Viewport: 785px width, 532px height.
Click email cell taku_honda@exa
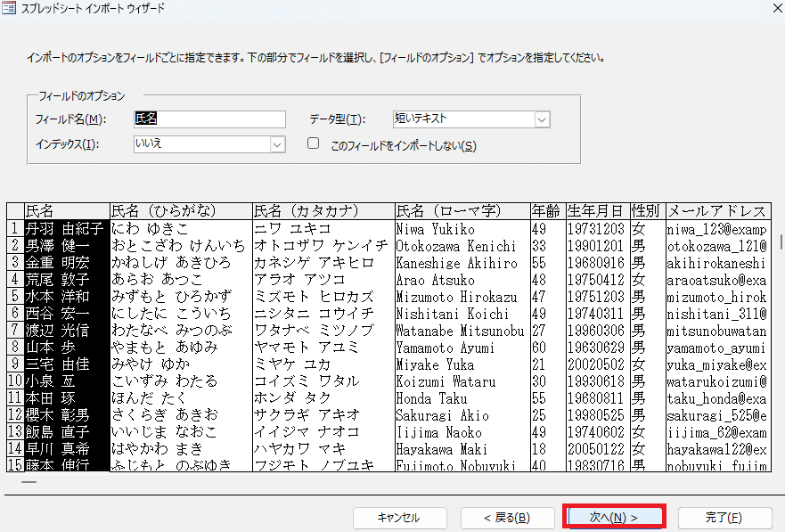tap(718, 397)
